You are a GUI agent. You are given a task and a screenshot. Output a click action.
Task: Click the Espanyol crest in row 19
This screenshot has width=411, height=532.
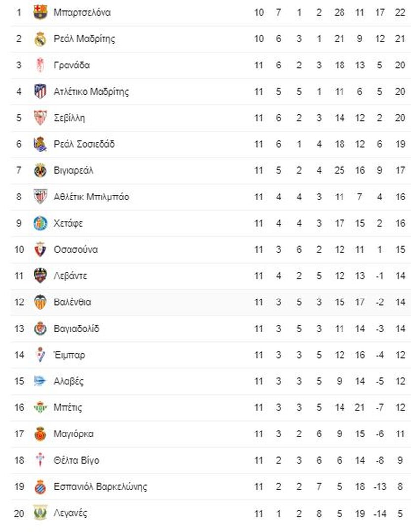point(40,487)
